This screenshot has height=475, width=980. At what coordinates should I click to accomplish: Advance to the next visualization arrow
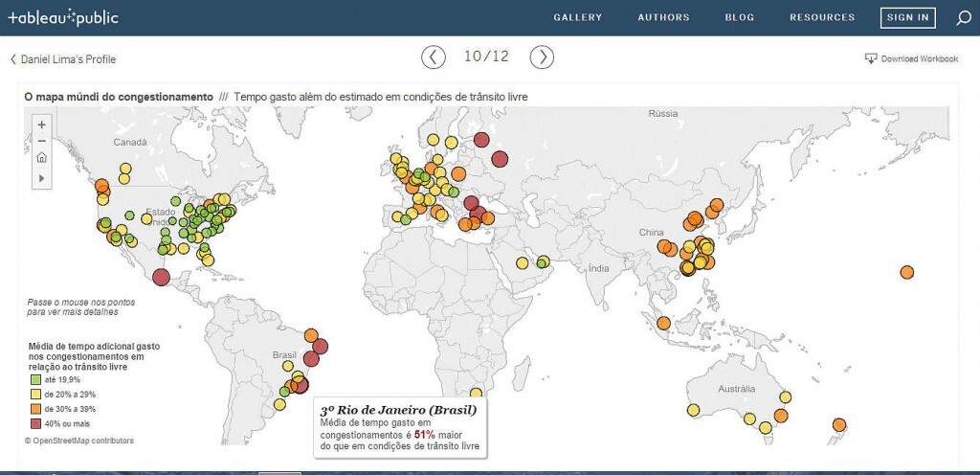tap(542, 57)
